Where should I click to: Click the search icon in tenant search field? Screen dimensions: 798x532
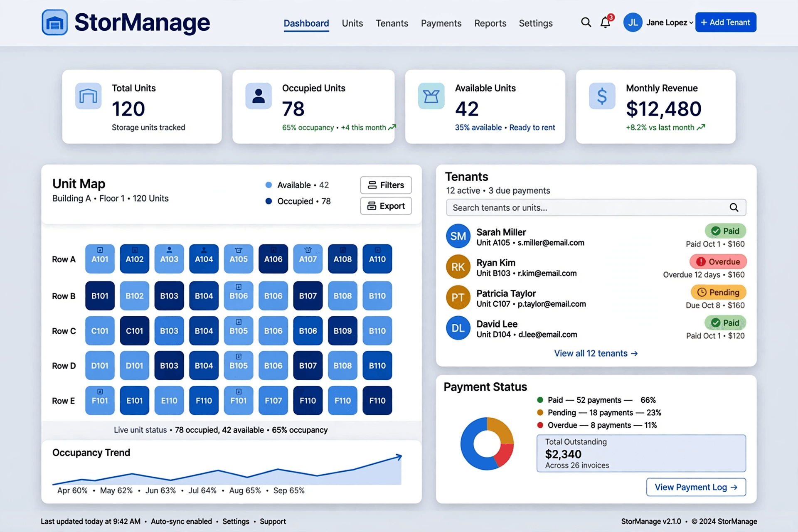[x=734, y=207]
